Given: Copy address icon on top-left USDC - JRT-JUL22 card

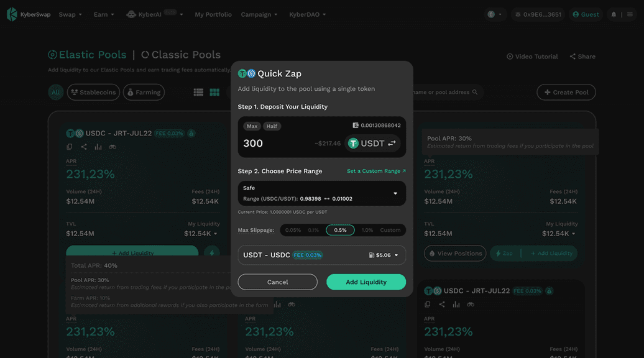Looking at the screenshot, I should [x=70, y=147].
